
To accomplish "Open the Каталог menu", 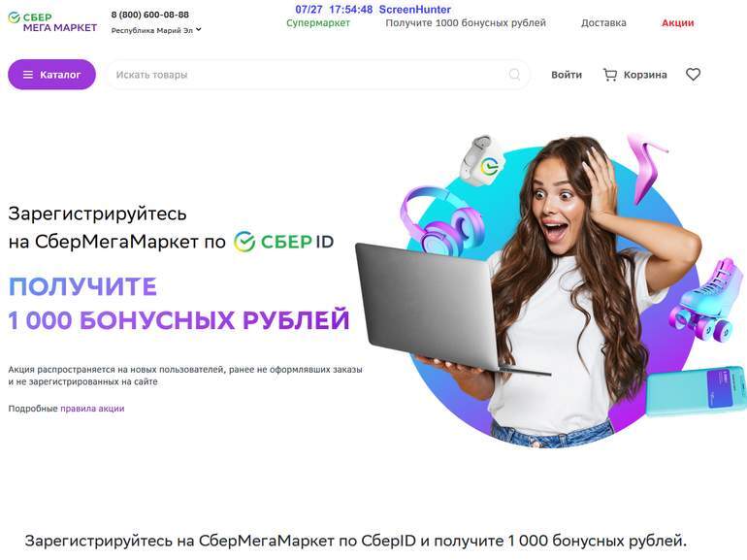I will click(x=52, y=75).
